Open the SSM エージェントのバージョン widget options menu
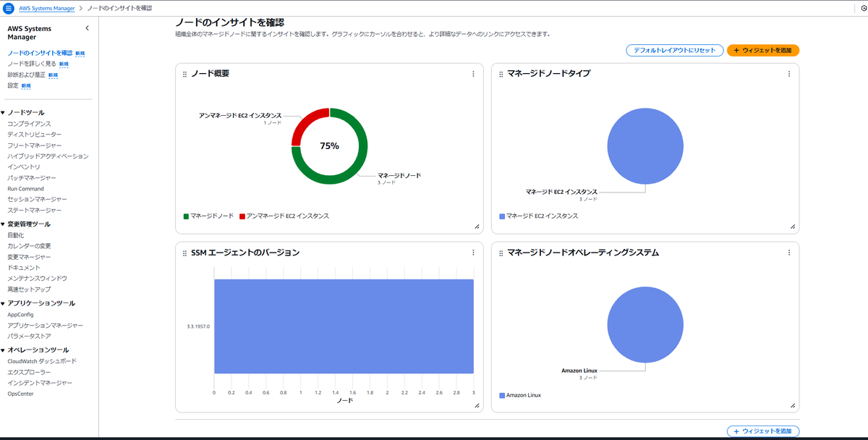 473,253
